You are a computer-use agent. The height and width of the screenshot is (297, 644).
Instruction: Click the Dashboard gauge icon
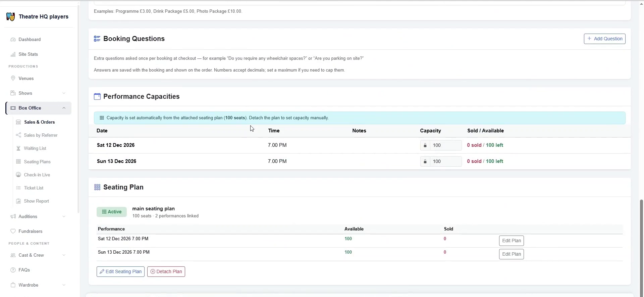point(13,39)
